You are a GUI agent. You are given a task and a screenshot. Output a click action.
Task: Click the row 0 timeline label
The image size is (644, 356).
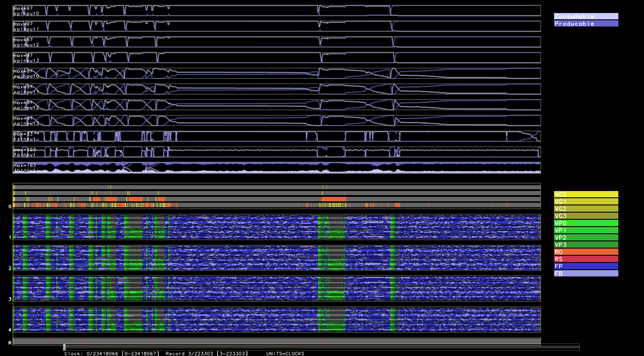click(x=10, y=207)
